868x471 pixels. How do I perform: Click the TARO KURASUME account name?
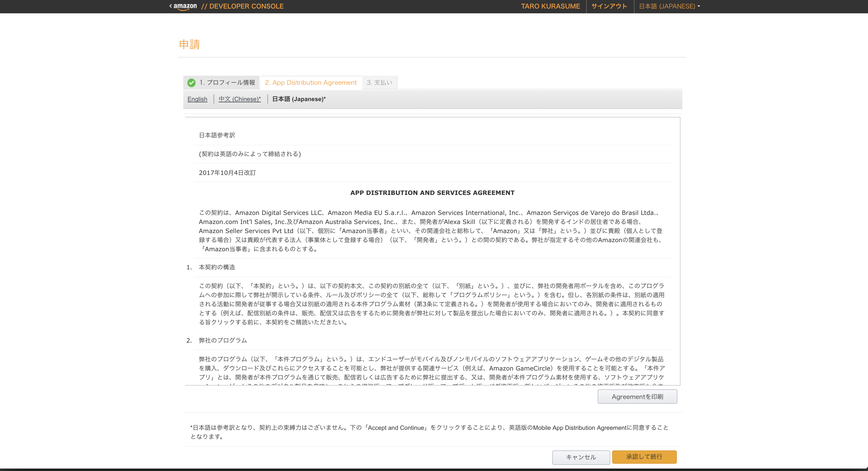click(550, 6)
